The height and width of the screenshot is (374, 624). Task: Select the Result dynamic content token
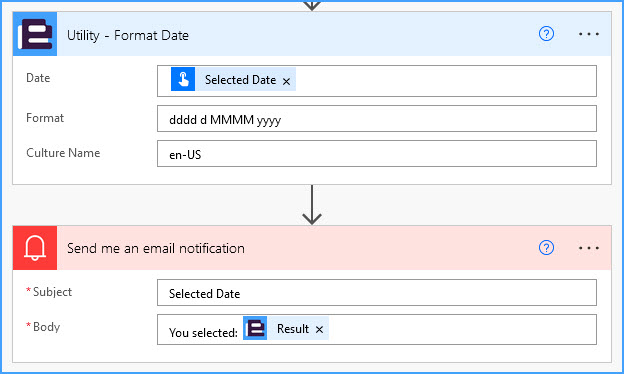286,328
